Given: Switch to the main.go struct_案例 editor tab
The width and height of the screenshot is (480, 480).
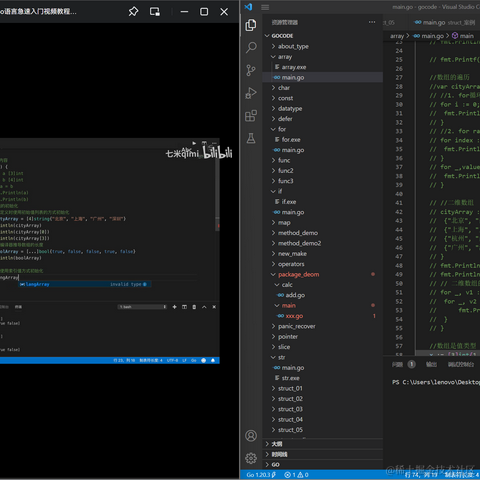Looking at the screenshot, I should tap(445, 22).
